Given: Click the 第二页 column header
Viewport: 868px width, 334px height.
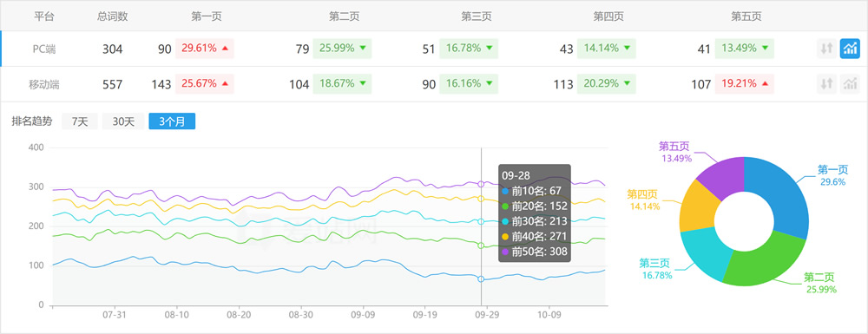Looking at the screenshot, I should [345, 16].
